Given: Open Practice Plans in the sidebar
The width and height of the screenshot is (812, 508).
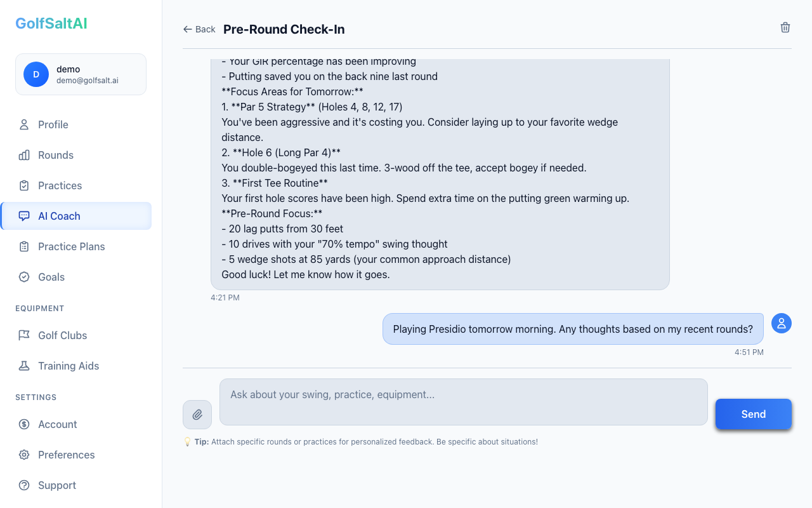Looking at the screenshot, I should coord(70,246).
